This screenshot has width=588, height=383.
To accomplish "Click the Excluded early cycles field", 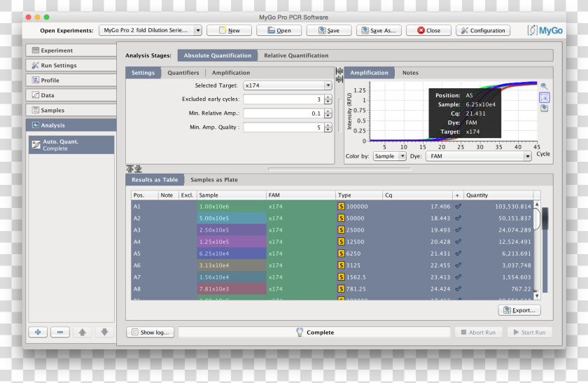I will point(283,99).
